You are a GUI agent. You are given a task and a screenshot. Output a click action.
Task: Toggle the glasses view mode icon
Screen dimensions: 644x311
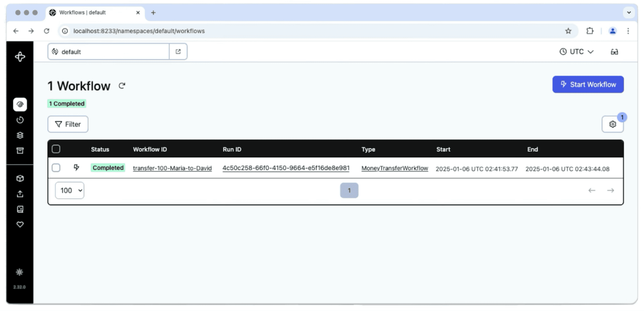pyautogui.click(x=614, y=52)
